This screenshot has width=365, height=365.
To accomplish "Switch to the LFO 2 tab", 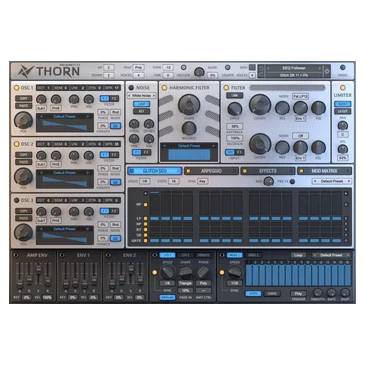I will [185, 255].
